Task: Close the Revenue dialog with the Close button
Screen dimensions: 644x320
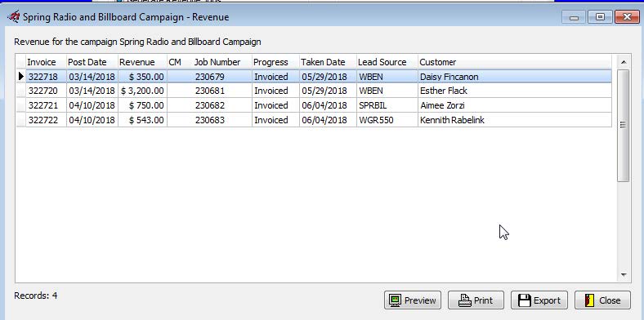Action: click(602, 300)
